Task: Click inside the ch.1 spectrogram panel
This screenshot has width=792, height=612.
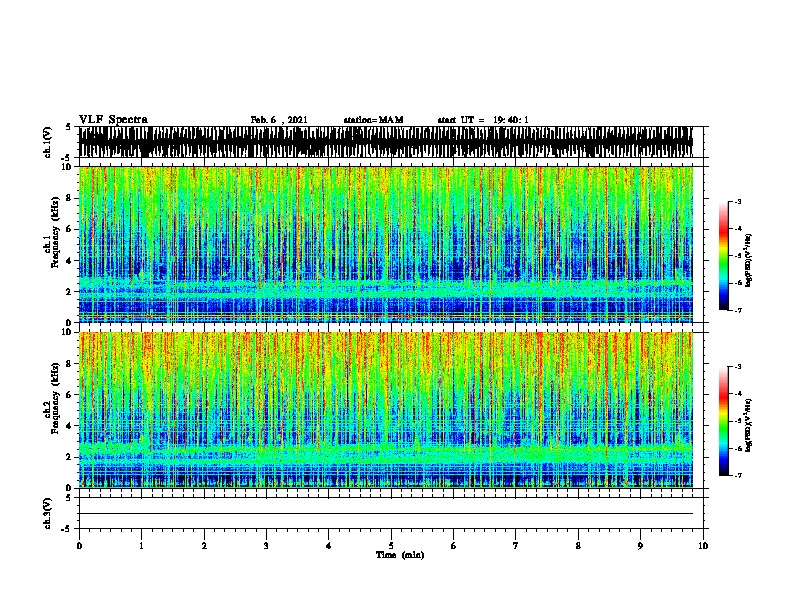Action: click(x=386, y=244)
